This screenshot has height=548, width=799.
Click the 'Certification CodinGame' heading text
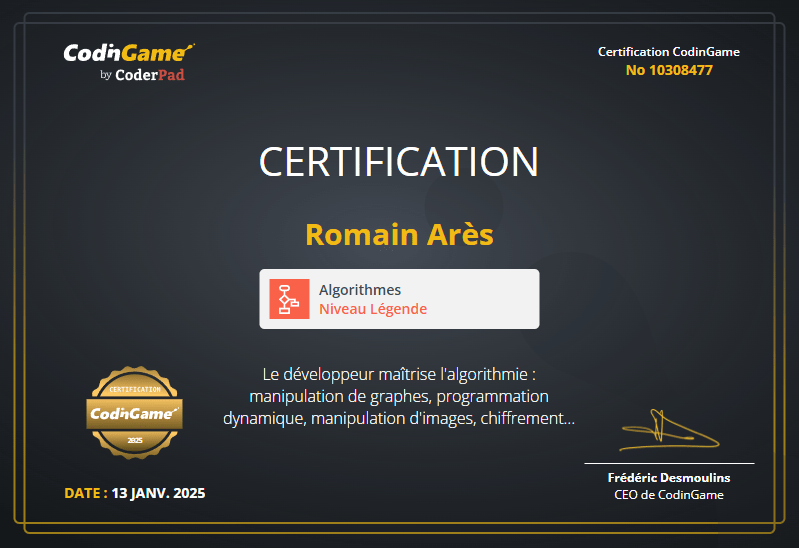tap(669, 52)
